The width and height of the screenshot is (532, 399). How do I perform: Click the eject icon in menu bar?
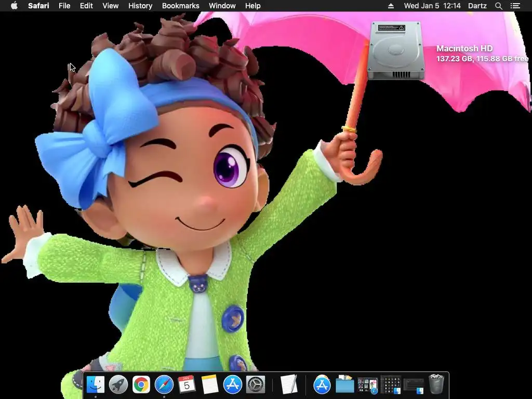pyautogui.click(x=391, y=6)
